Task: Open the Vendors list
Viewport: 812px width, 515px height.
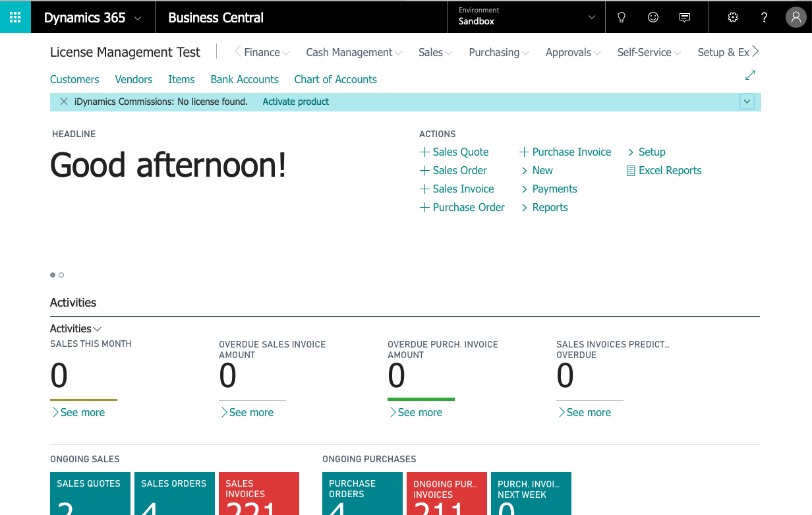Action: pyautogui.click(x=134, y=79)
